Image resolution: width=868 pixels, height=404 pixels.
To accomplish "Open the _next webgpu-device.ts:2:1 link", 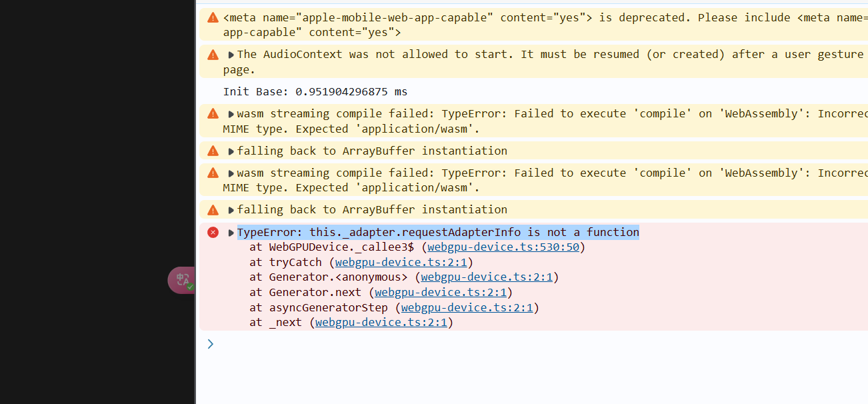I will pos(381,322).
